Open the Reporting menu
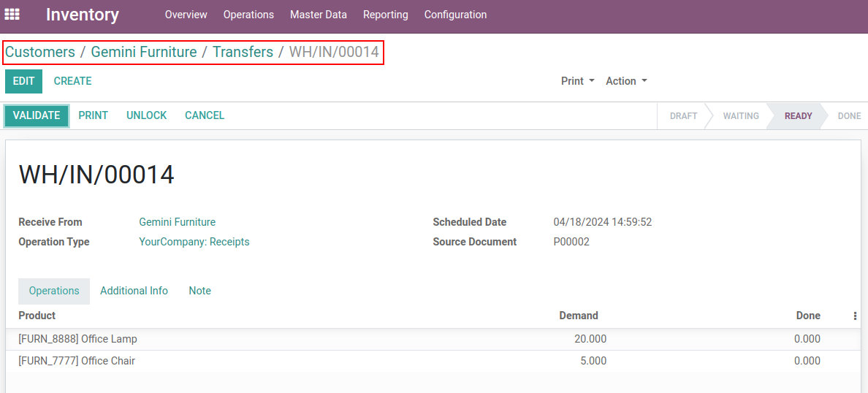 pos(385,15)
